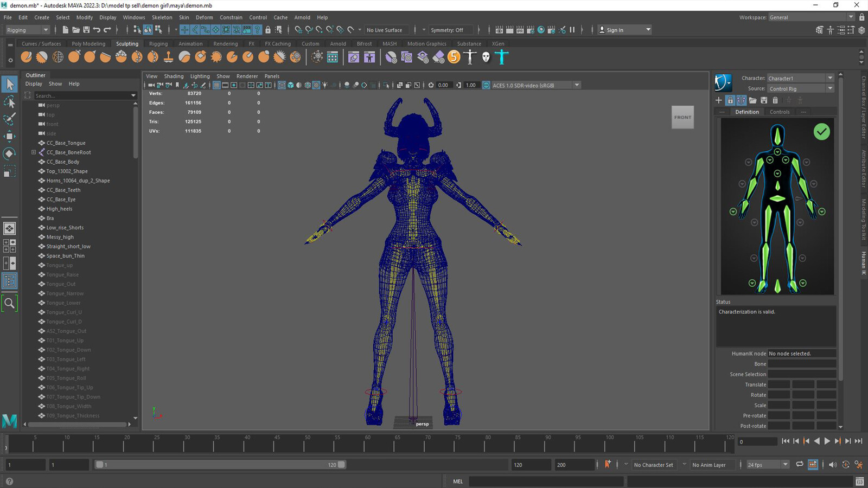868x488 pixels.
Task: Play the animation forwards
Action: click(827, 441)
